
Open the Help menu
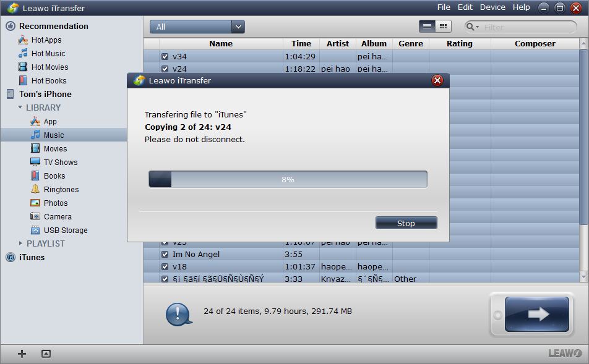click(x=522, y=7)
